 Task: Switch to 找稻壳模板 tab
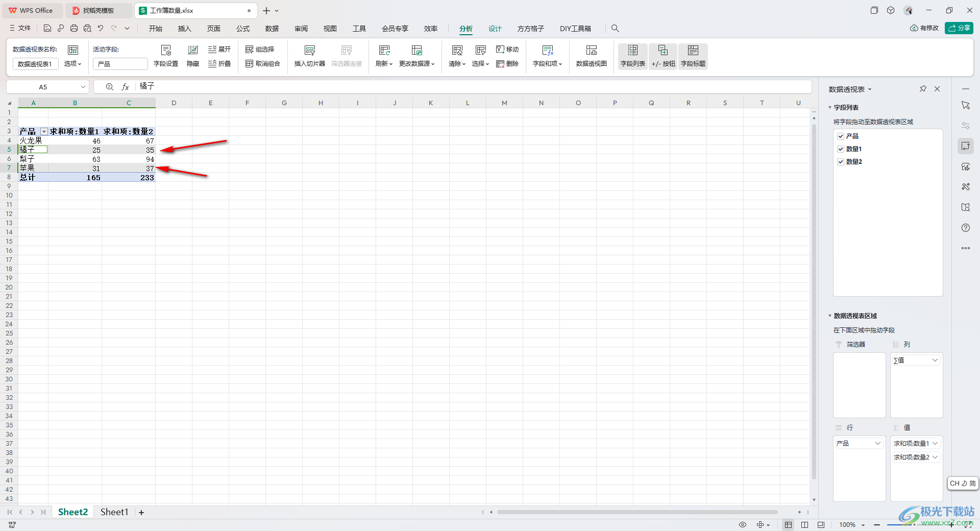pos(99,11)
